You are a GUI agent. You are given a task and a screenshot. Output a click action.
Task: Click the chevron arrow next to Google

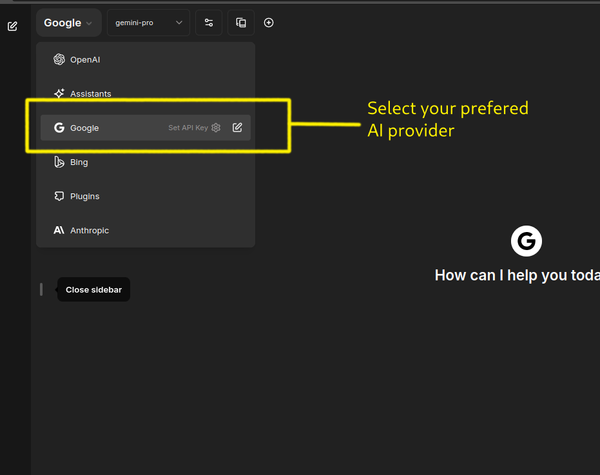89,23
